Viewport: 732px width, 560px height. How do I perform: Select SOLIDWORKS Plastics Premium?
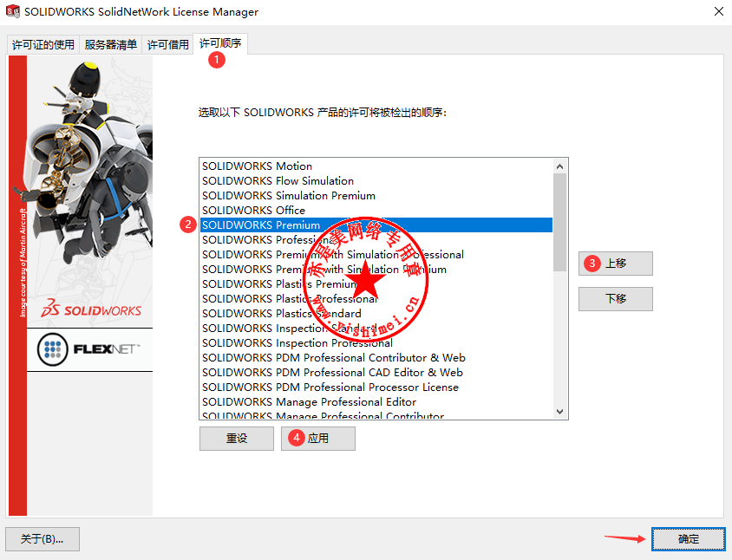pyautogui.click(x=376, y=283)
